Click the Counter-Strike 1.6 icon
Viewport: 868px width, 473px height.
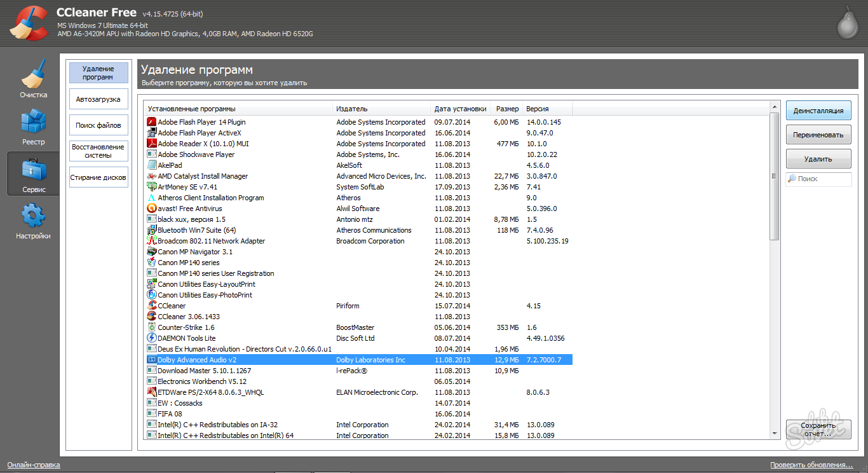[152, 327]
